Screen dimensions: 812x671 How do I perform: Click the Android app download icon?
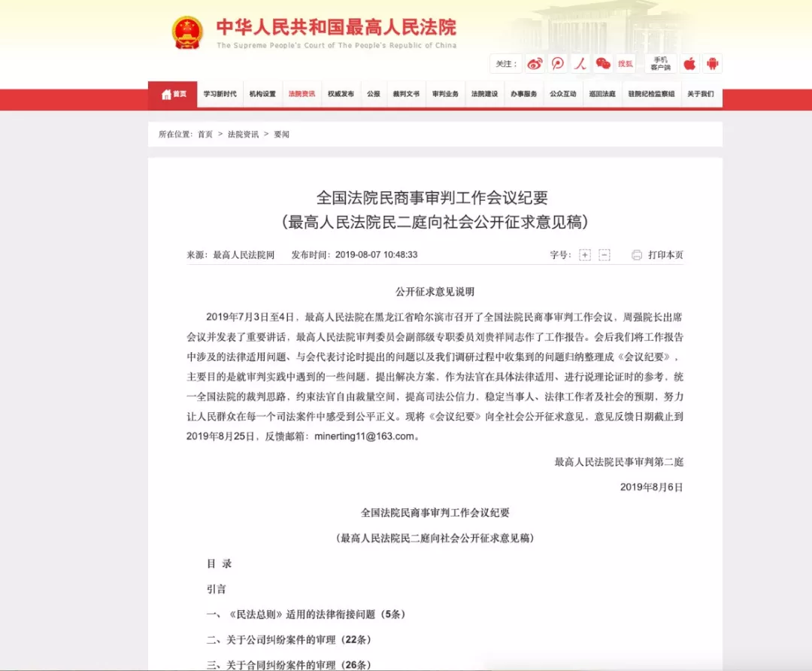(x=712, y=64)
